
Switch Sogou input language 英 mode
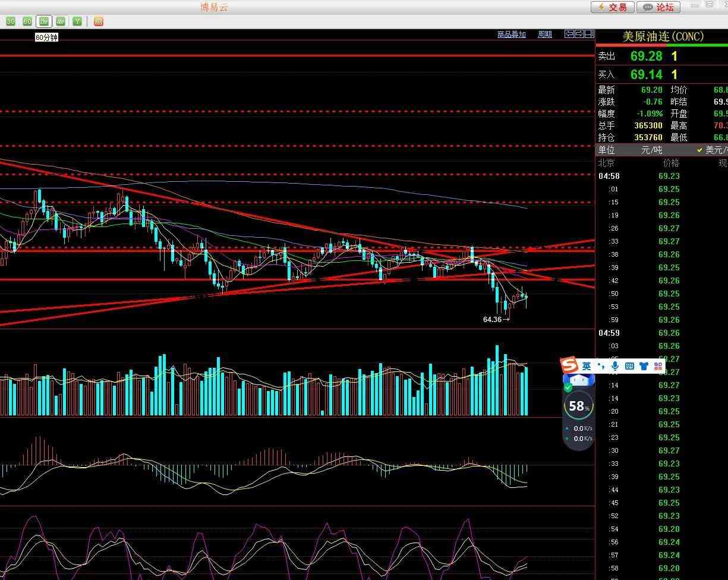[587, 366]
